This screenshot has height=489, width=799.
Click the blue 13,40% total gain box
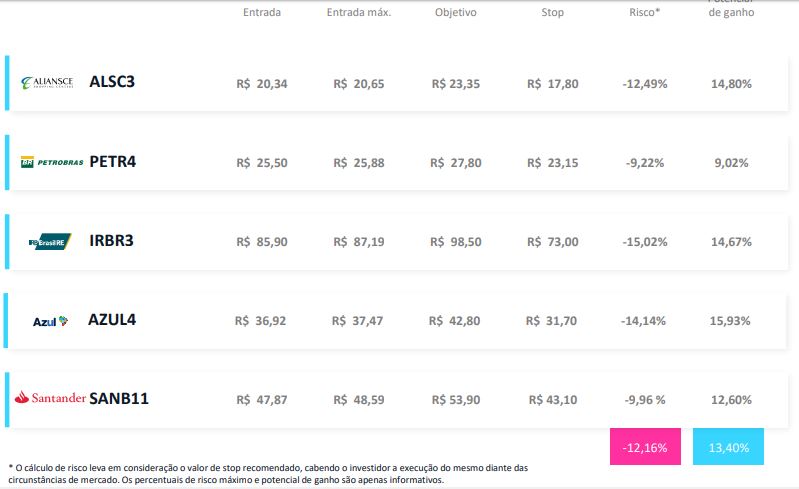728,447
